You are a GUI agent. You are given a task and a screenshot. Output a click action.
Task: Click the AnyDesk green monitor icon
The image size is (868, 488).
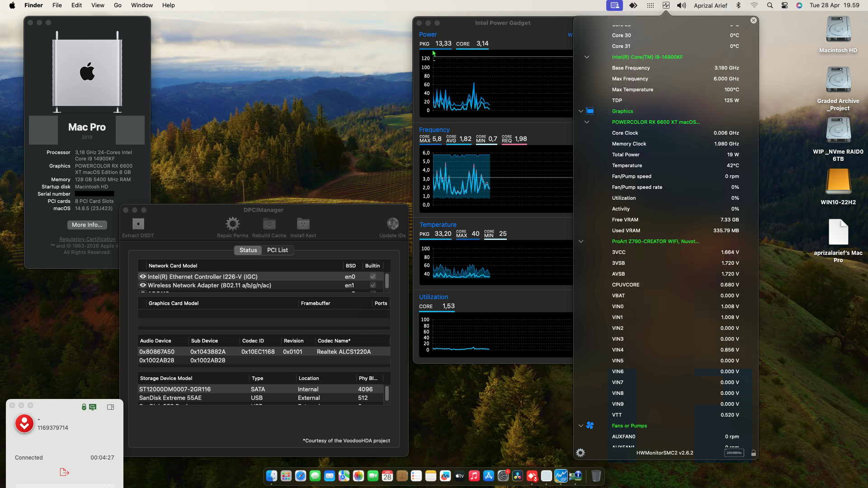pos(93,407)
